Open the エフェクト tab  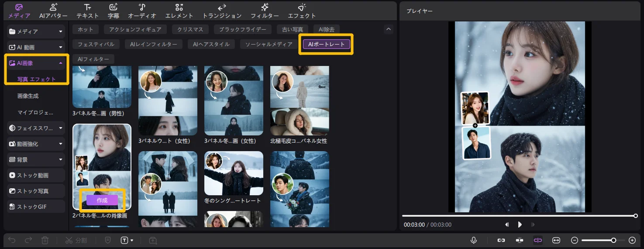click(302, 11)
